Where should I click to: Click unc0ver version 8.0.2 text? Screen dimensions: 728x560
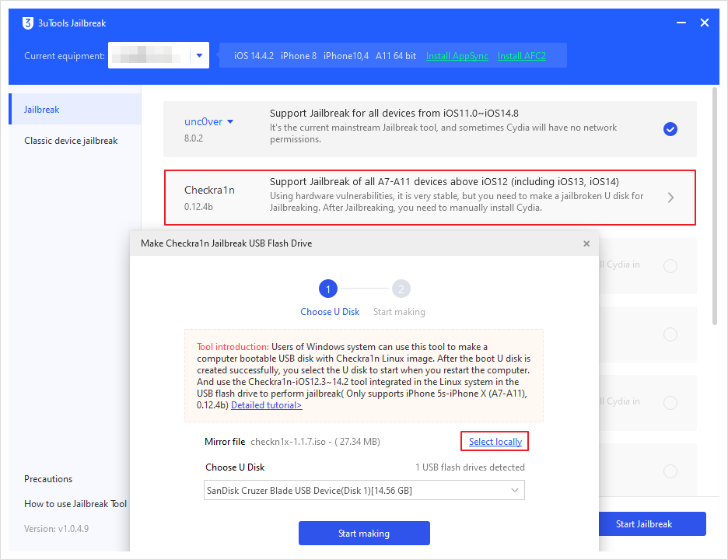click(x=194, y=138)
